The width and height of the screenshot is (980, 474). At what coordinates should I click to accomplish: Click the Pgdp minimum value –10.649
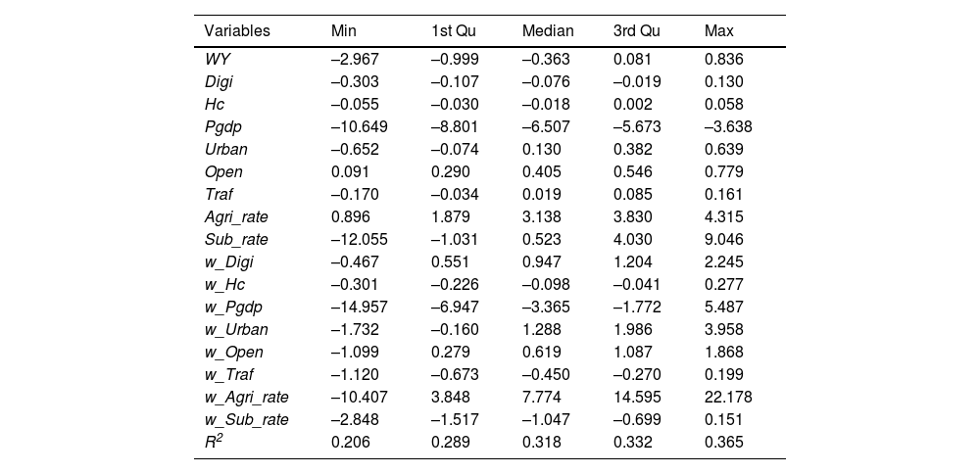pos(355,127)
